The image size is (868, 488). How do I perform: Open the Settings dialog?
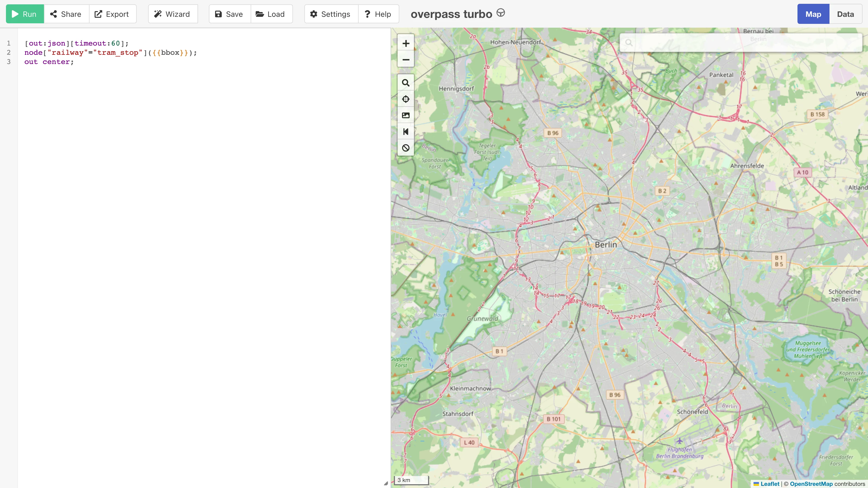[331, 14]
